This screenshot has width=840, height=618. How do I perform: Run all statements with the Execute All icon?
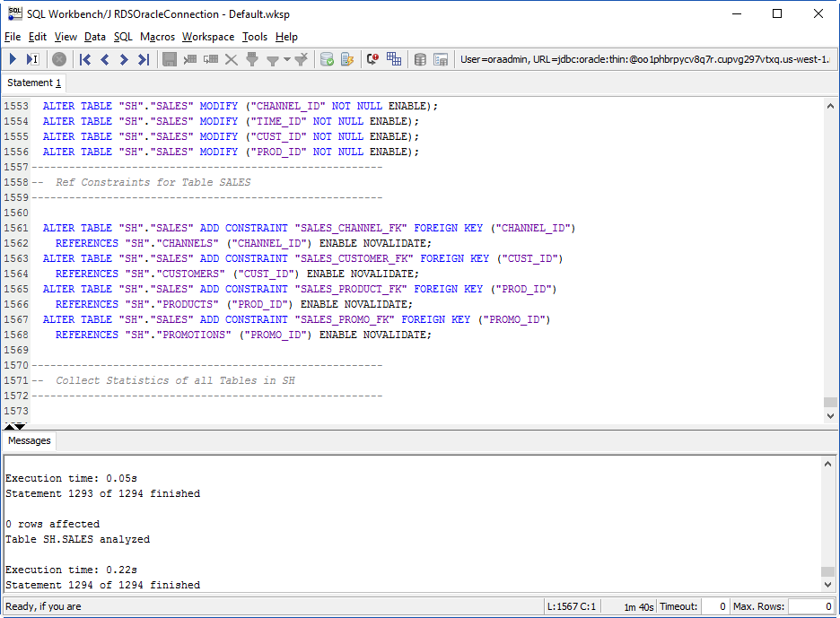pyautogui.click(x=12, y=59)
